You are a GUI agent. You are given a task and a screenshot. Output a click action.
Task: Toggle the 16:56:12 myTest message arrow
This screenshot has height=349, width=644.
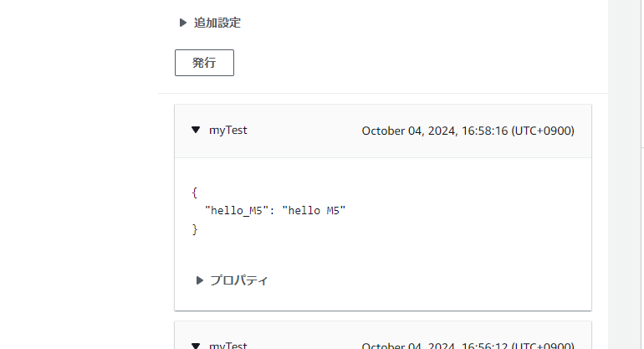196,345
